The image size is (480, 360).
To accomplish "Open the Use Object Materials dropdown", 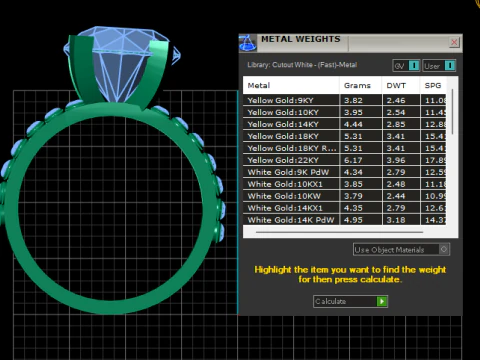I will click(x=401, y=249).
